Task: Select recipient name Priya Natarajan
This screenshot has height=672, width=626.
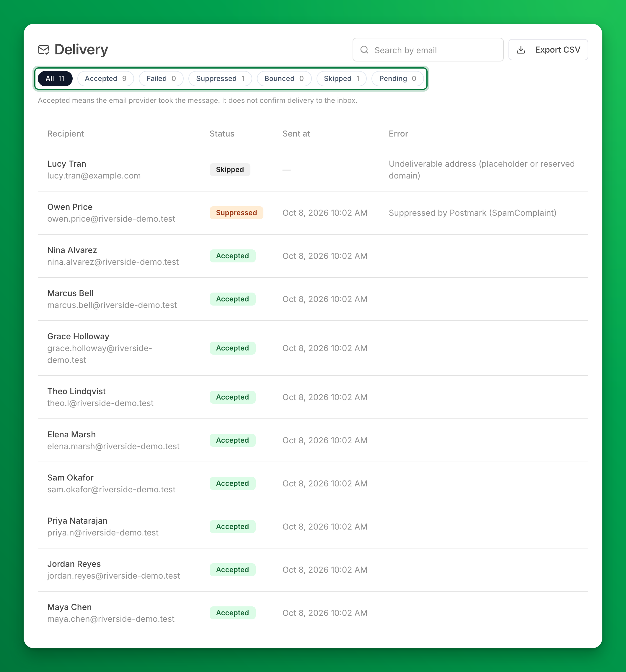Action: pyautogui.click(x=77, y=521)
